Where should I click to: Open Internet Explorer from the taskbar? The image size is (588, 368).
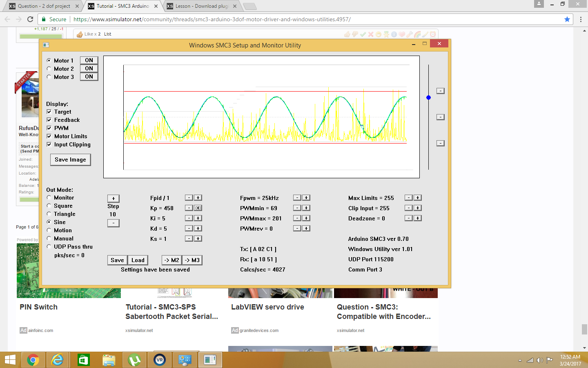coord(58,360)
